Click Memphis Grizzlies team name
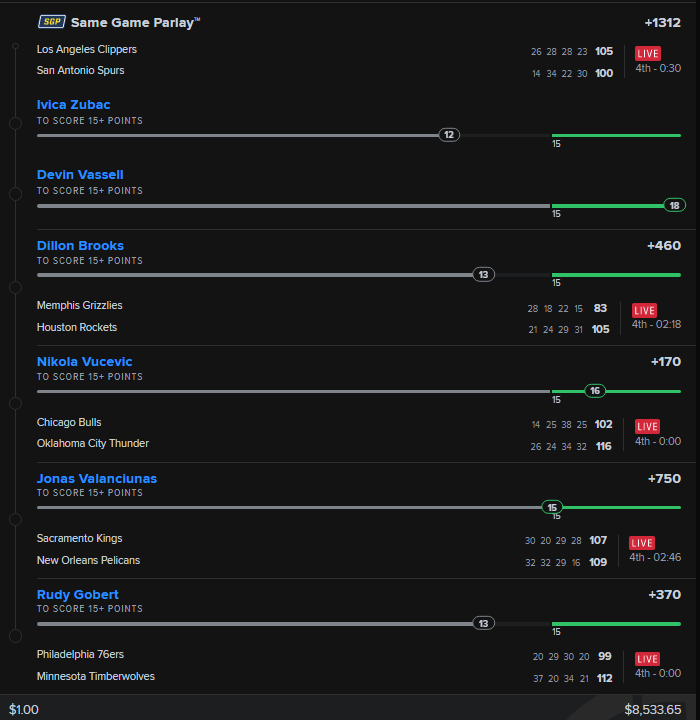 (79, 305)
